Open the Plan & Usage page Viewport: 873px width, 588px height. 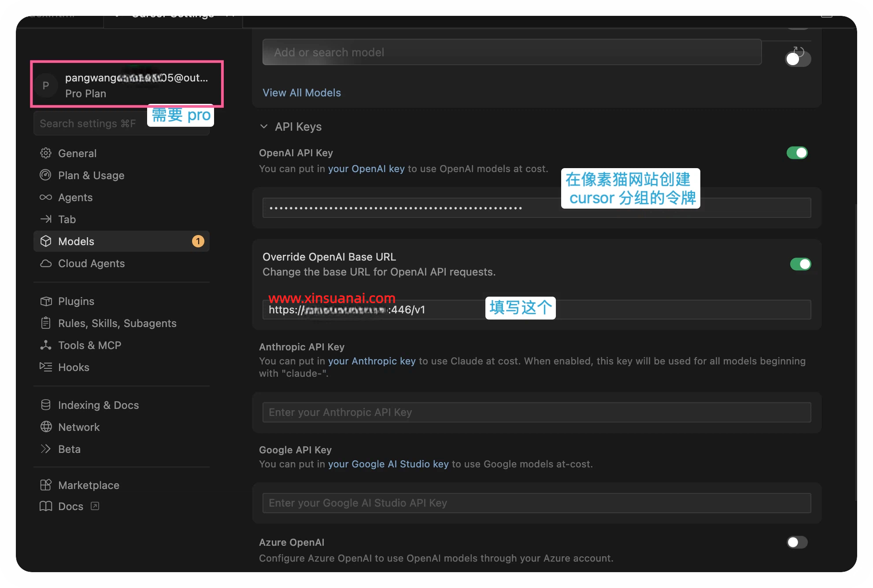[122, 175]
